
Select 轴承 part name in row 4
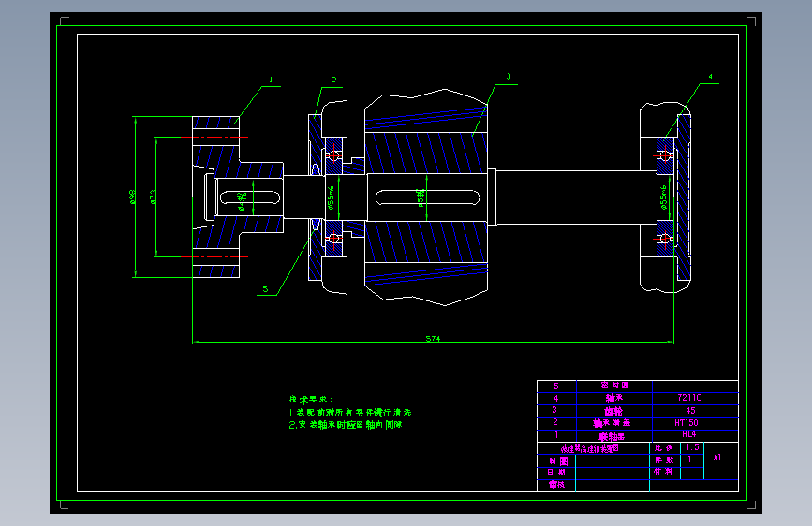click(614, 398)
